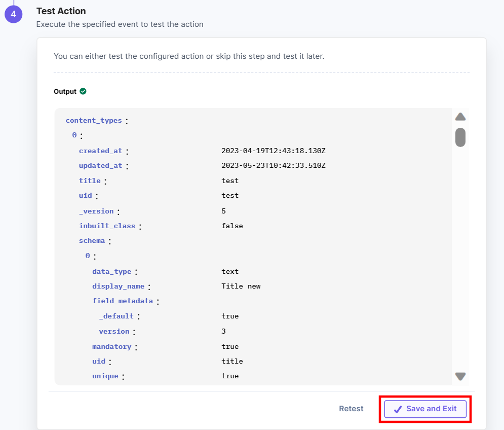Click the Save and Exit button

pos(425,409)
